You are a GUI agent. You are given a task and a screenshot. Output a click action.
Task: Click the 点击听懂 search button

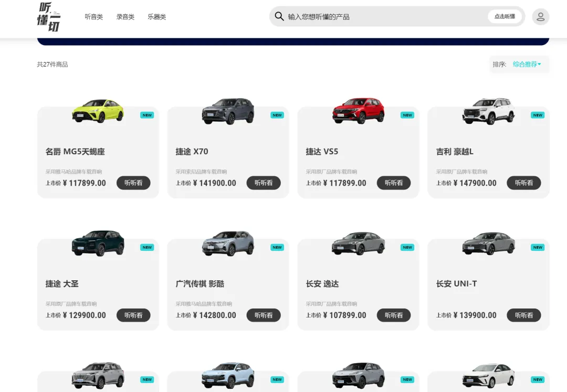tap(505, 16)
